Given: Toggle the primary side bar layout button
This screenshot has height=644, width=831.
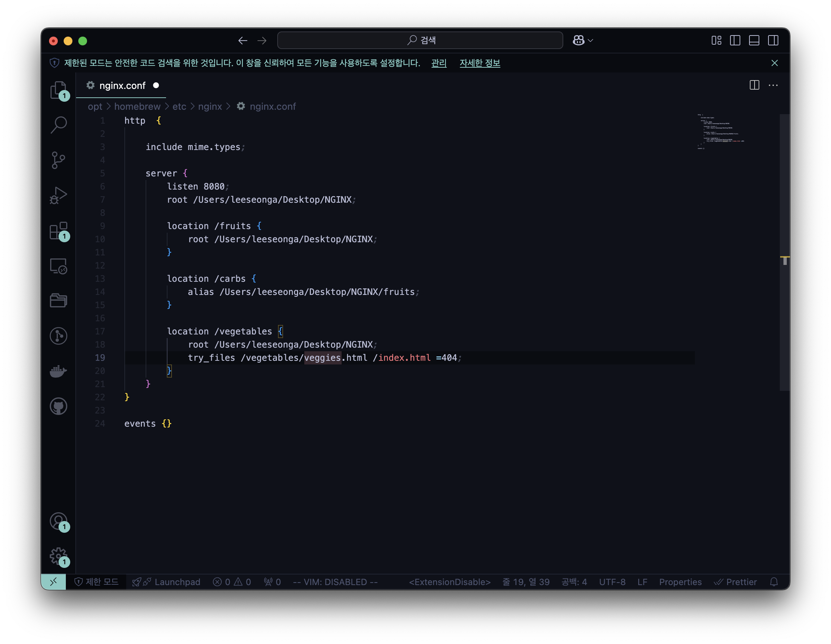Looking at the screenshot, I should (735, 40).
